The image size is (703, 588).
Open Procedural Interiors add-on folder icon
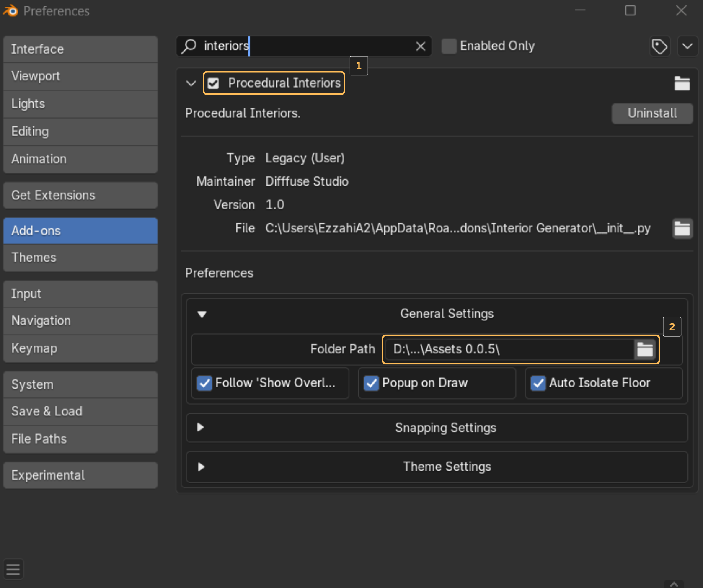point(682,83)
